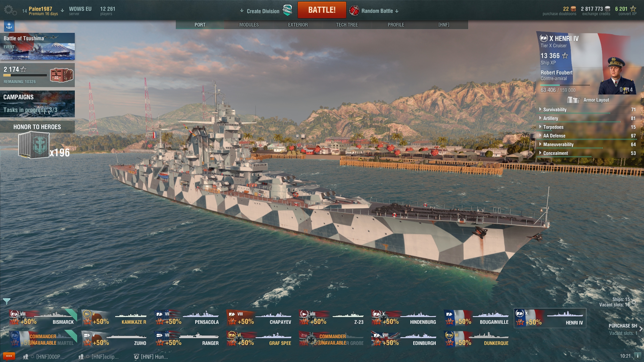Viewport: 644px width, 362px height.
Task: Start the battle with BATTLE! button
Action: (x=322, y=10)
